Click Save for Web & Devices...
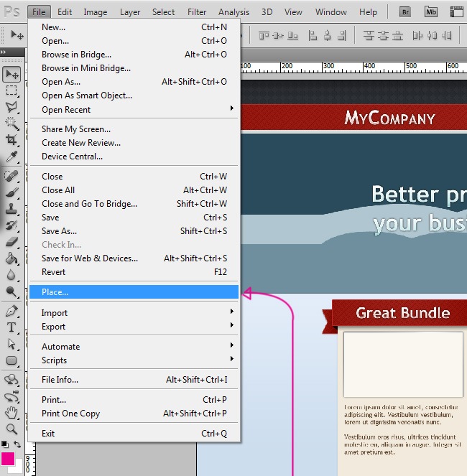 click(90, 258)
